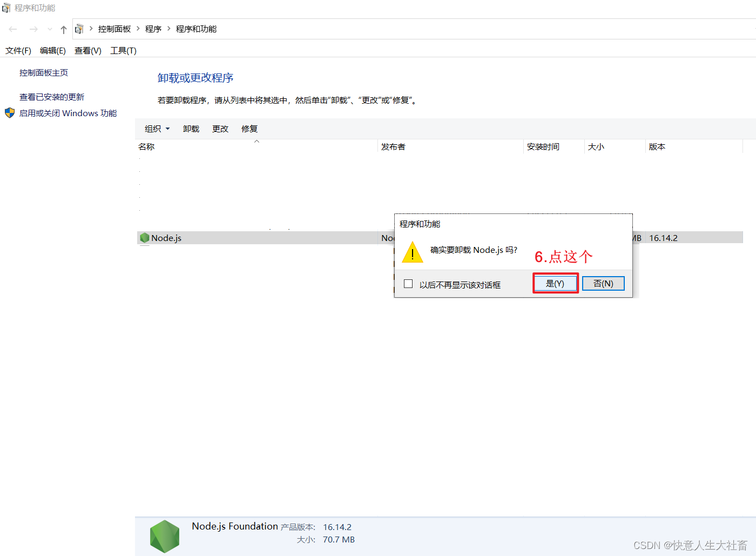The image size is (756, 556).
Task: Sort by 发布者 column header
Action: pyautogui.click(x=450, y=146)
